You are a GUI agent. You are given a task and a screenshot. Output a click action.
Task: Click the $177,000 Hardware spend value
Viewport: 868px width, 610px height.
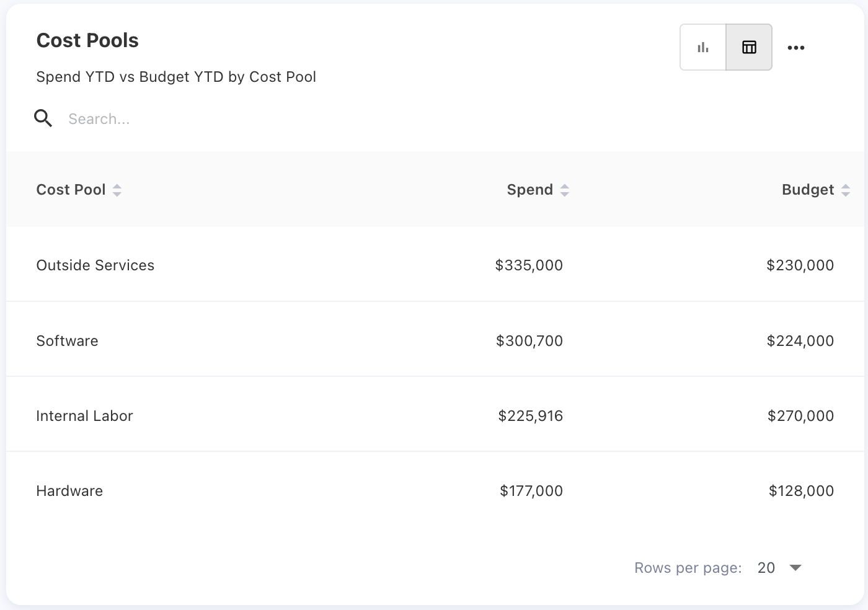tap(531, 491)
